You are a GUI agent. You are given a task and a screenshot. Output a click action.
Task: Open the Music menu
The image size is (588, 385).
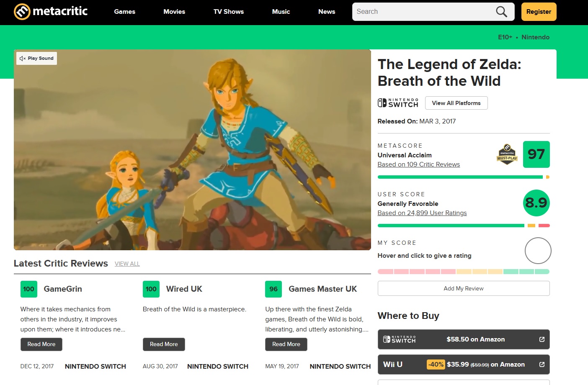coord(281,12)
